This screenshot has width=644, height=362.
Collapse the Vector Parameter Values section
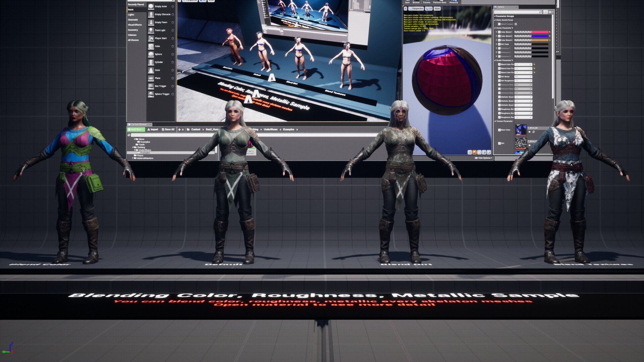pos(495,28)
